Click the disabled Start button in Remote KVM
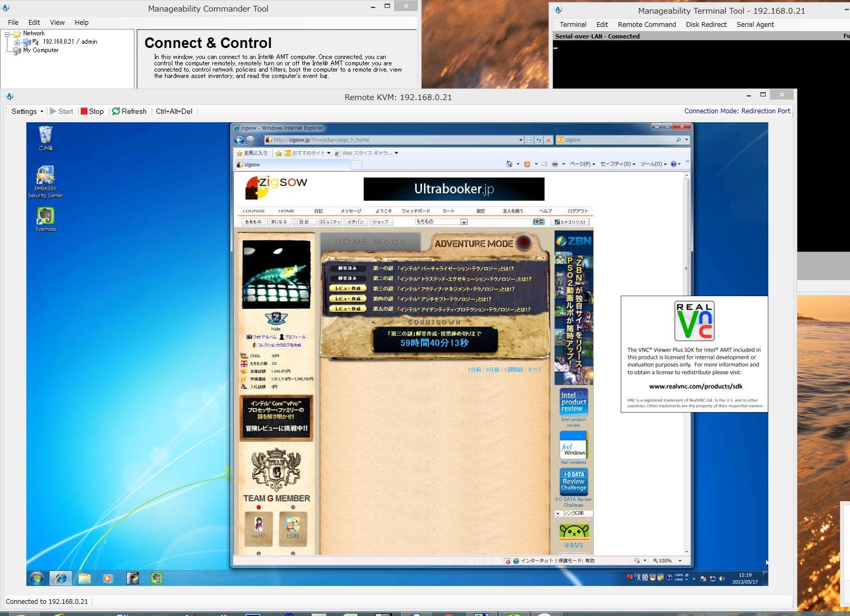This screenshot has width=850, height=616. click(61, 111)
